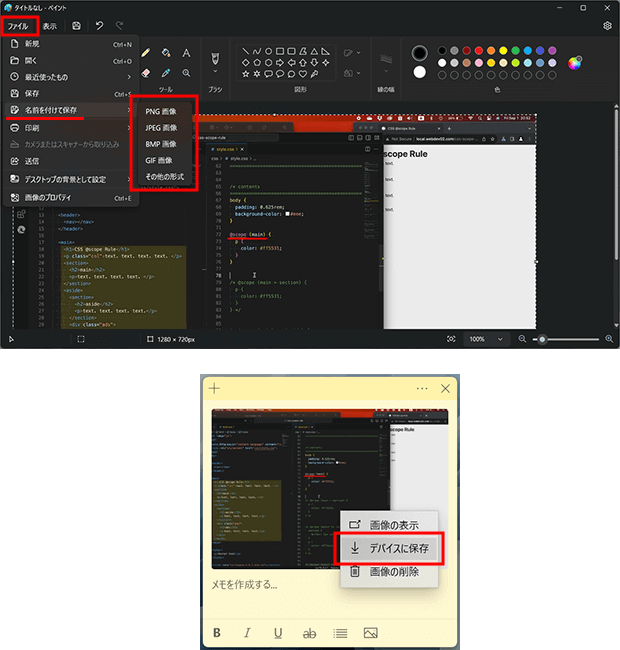The height and width of the screenshot is (650, 620).
Task: Open the ファイル menu in Paint
Action: point(18,26)
